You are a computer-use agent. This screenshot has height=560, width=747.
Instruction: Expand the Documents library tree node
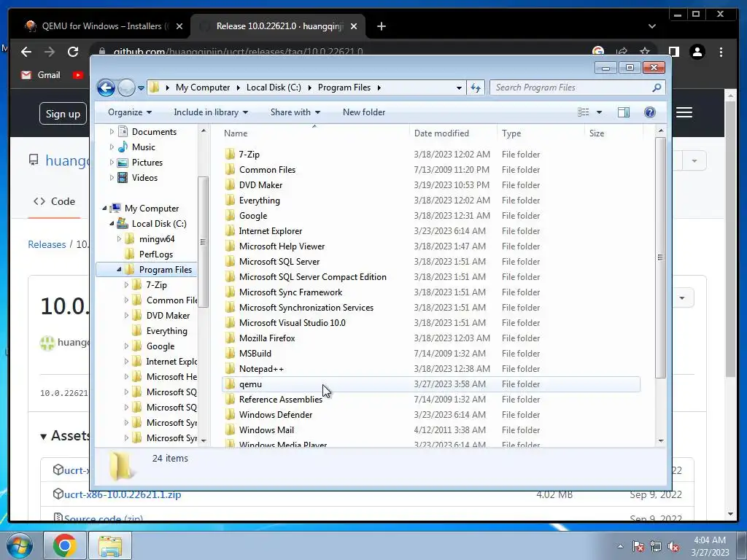coord(112,132)
